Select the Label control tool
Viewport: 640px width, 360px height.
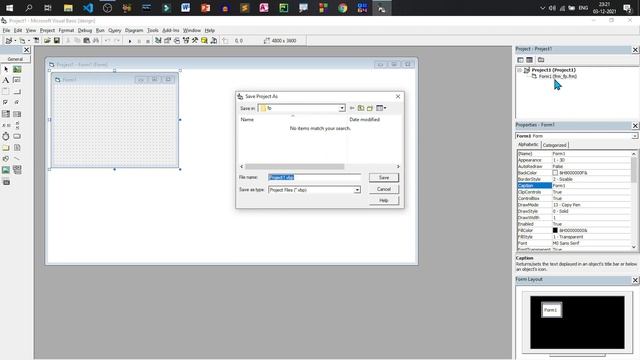click(6, 80)
